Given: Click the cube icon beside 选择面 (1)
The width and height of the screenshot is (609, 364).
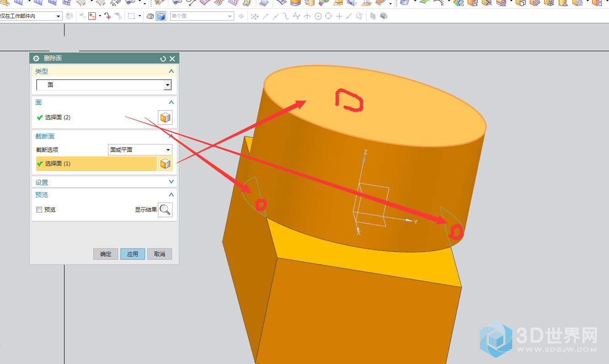Looking at the screenshot, I should point(165,164).
